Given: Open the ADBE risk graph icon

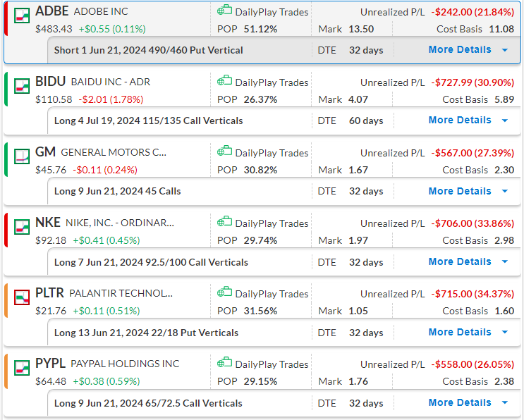Looking at the screenshot, I should pyautogui.click(x=22, y=16).
